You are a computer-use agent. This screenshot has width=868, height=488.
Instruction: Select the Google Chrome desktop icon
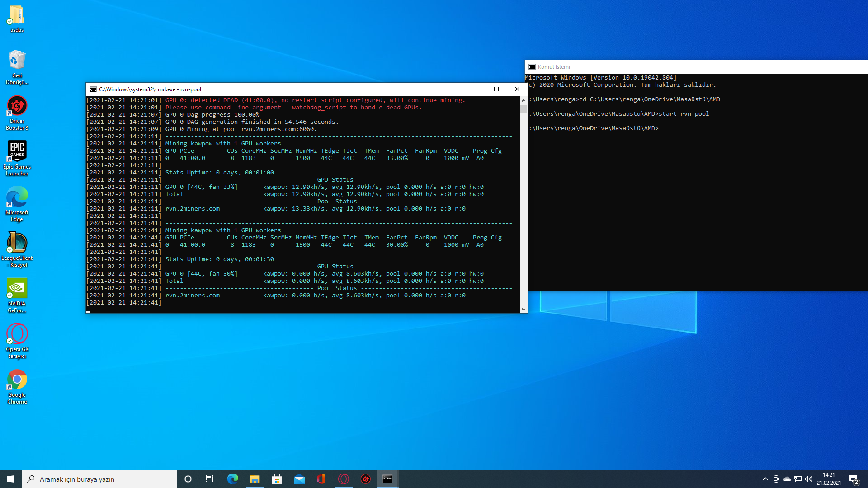click(x=17, y=380)
